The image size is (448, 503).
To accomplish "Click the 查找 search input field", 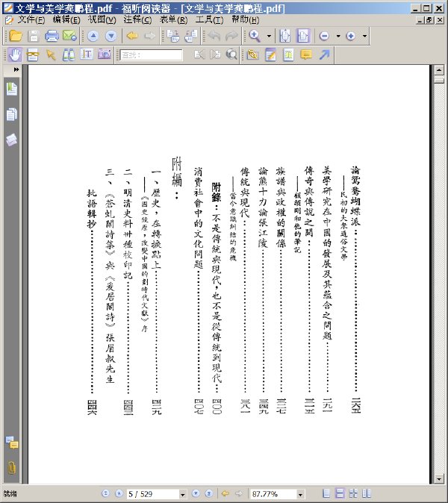I will tap(151, 55).
